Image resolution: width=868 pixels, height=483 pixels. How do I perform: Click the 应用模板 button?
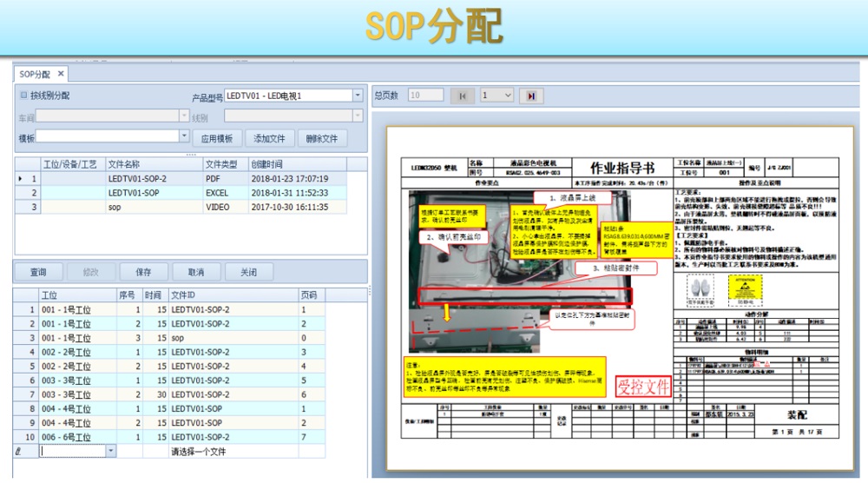[x=217, y=138]
